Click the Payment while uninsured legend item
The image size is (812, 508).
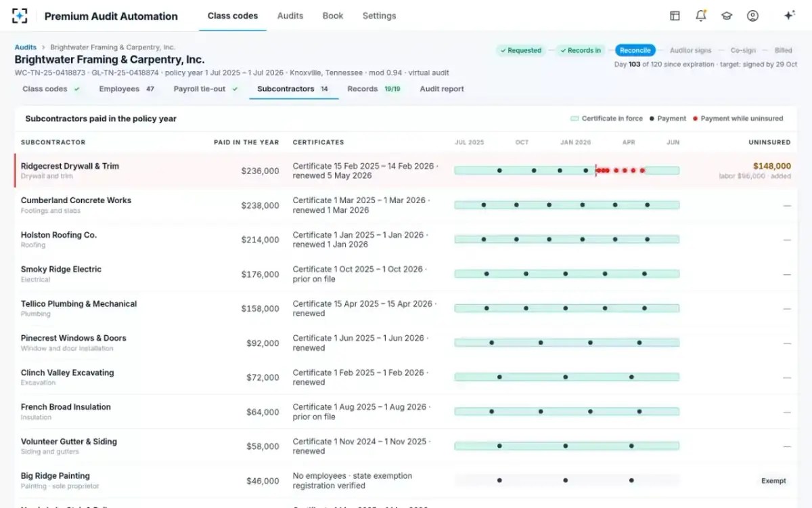(x=738, y=119)
